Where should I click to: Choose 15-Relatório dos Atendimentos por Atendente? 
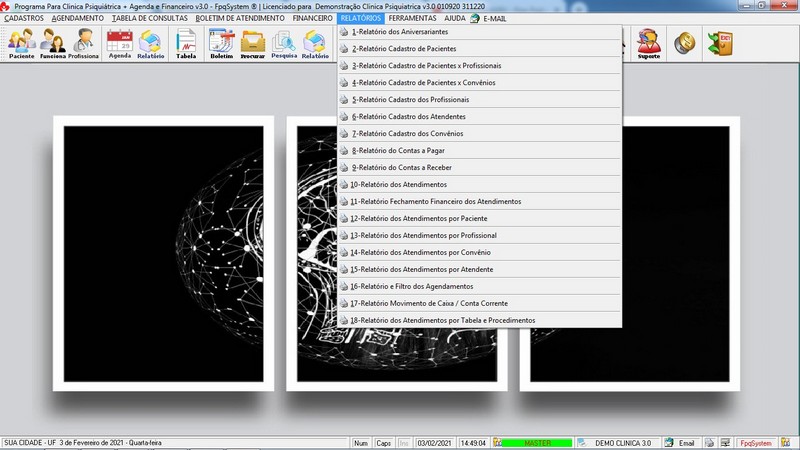coord(480,269)
